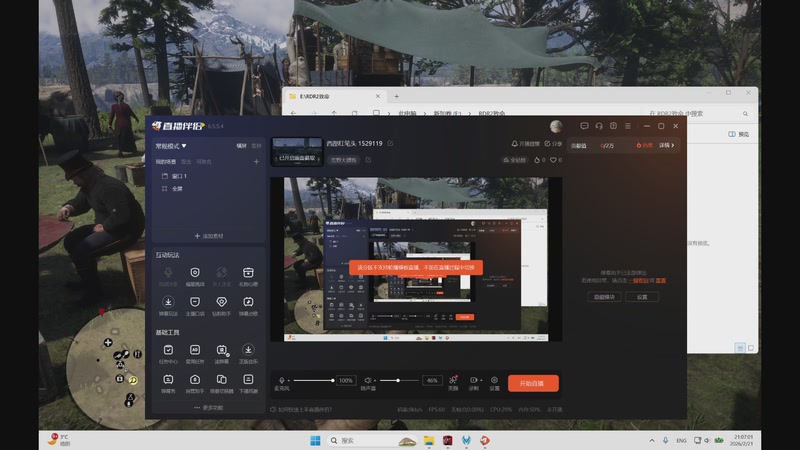Image resolution: width=800 pixels, height=450 pixels.
Task: Click 添加素材 add source button
Action: [209, 236]
